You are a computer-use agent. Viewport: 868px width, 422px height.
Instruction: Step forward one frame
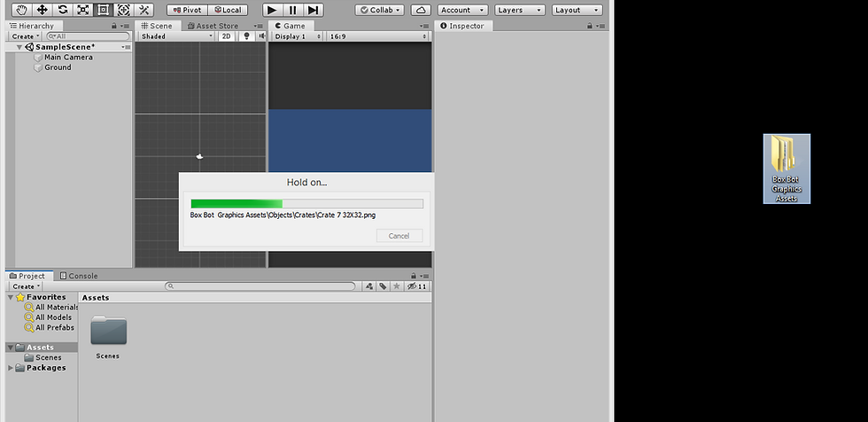tap(314, 10)
